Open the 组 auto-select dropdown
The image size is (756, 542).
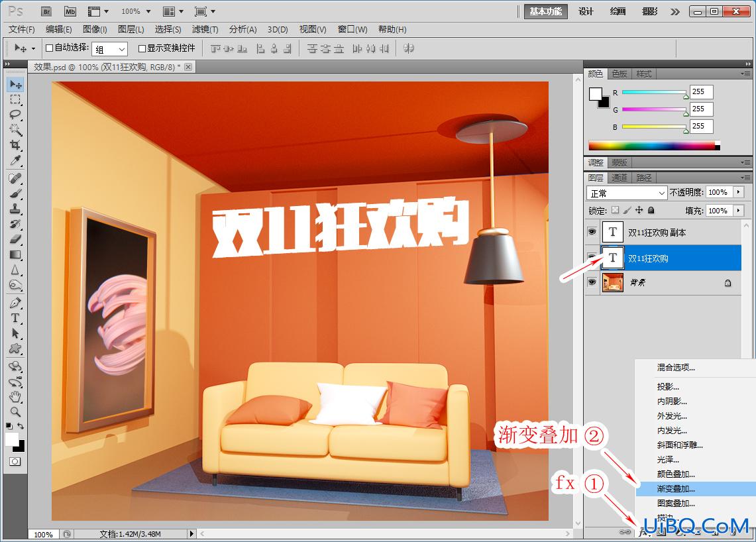[x=110, y=49]
